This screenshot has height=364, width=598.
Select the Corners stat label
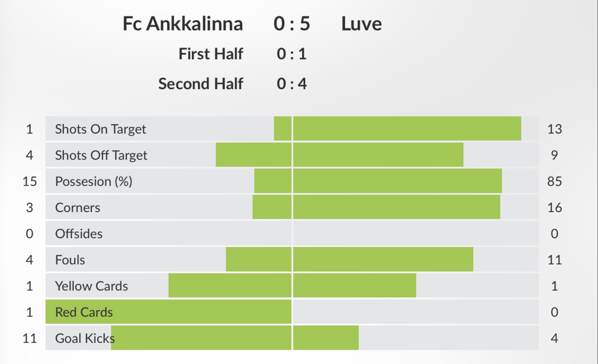[77, 208]
